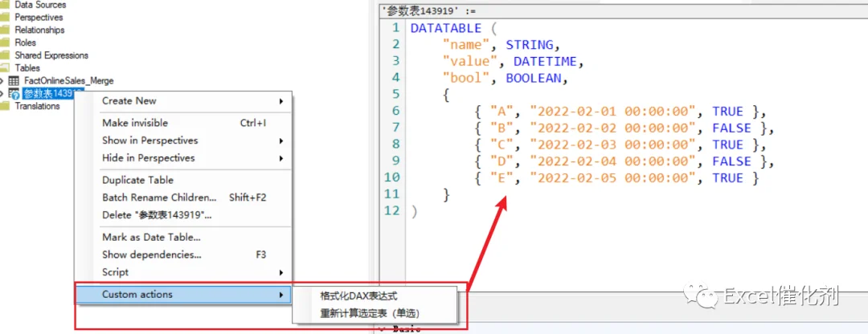The height and width of the screenshot is (334, 868).
Task: Choose Duplicate Table
Action: coord(183,181)
